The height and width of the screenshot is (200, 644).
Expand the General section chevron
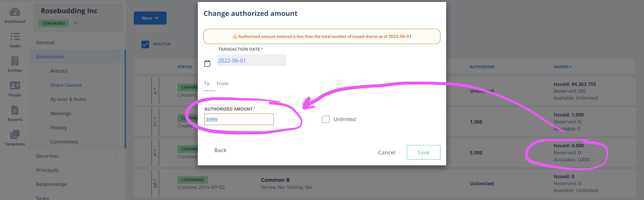(115, 43)
